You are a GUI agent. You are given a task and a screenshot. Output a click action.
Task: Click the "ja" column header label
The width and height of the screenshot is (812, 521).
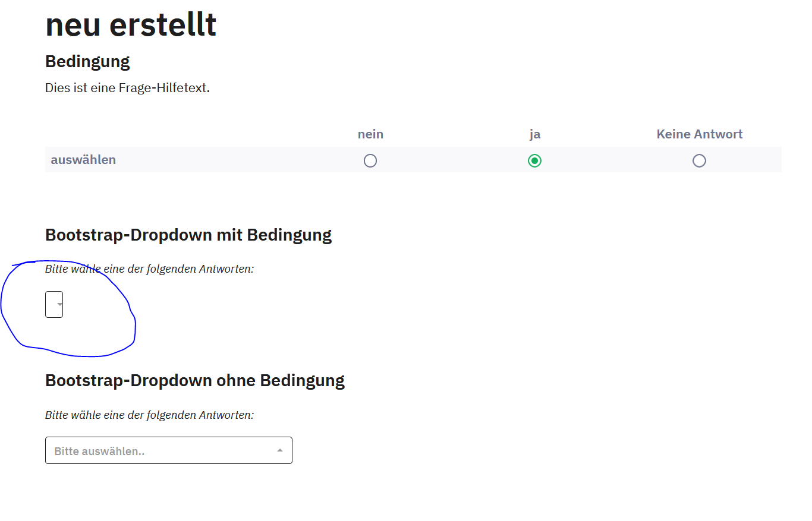[x=535, y=134]
